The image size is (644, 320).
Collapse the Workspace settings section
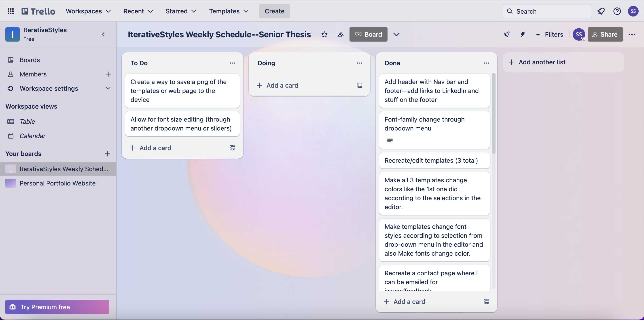(x=108, y=88)
